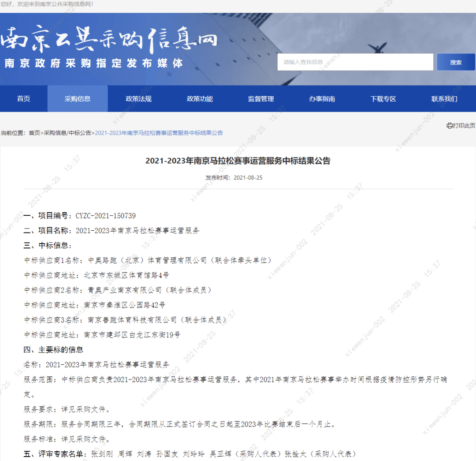Click the welcome text 您好，欢迎来到南京公共采购信息网
The image size is (476, 461).
coord(47,4)
